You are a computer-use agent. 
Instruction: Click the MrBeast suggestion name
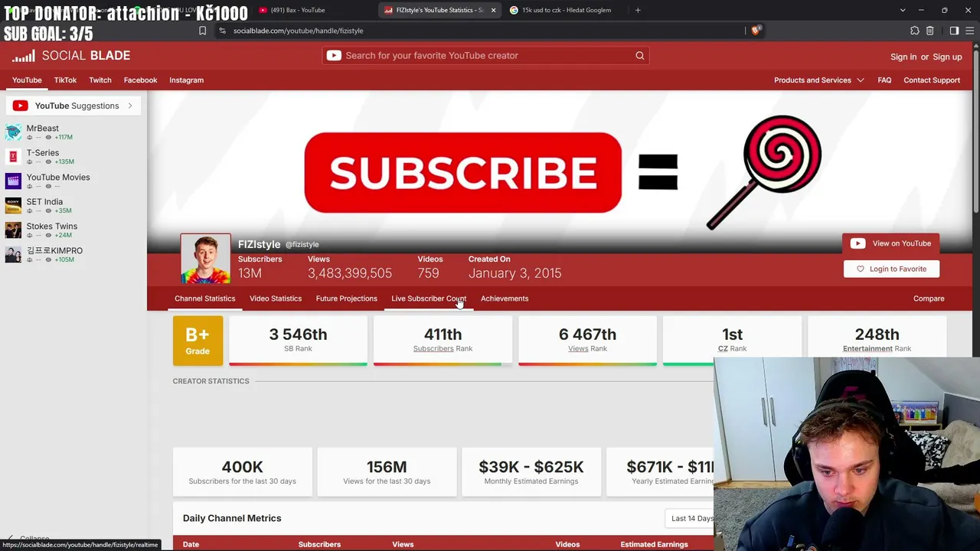click(x=43, y=129)
